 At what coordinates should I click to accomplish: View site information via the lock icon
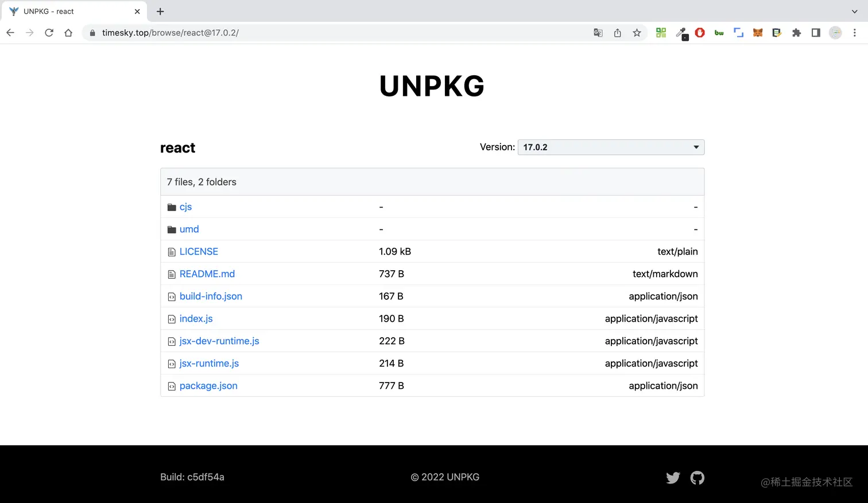92,33
